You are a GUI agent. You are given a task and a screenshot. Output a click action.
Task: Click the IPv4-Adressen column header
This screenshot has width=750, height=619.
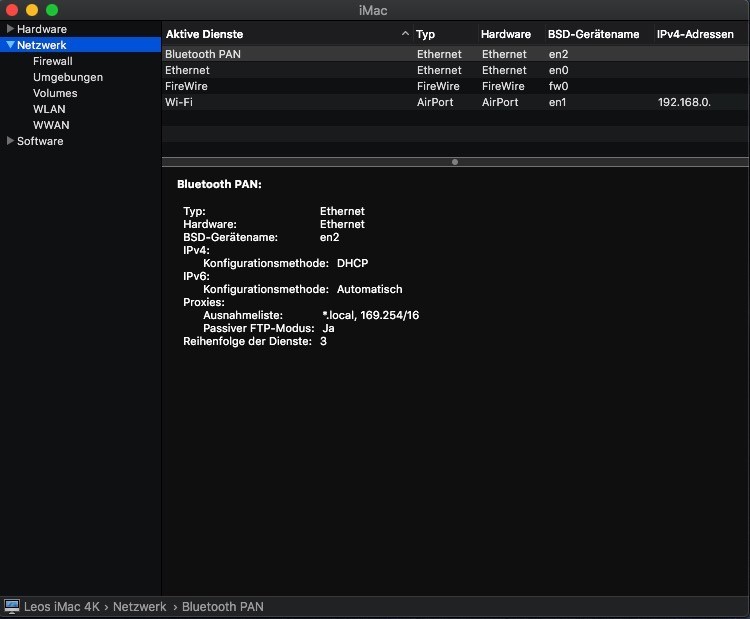tap(698, 34)
